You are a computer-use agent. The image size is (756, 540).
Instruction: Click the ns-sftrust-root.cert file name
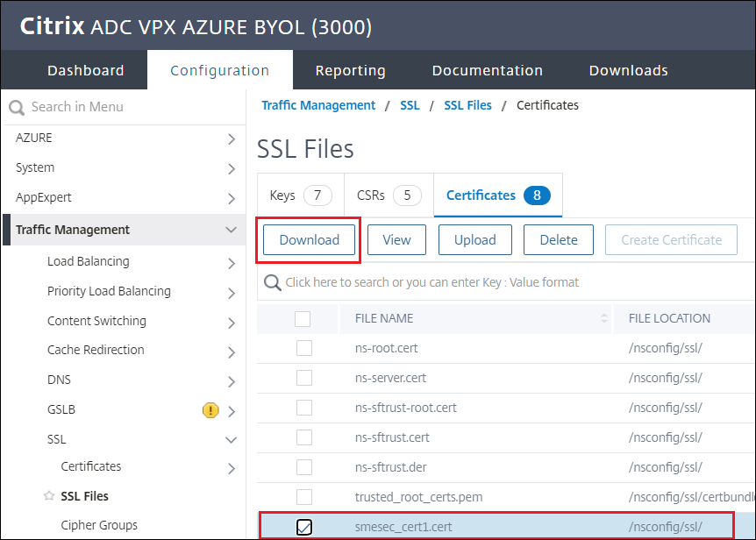coord(405,408)
